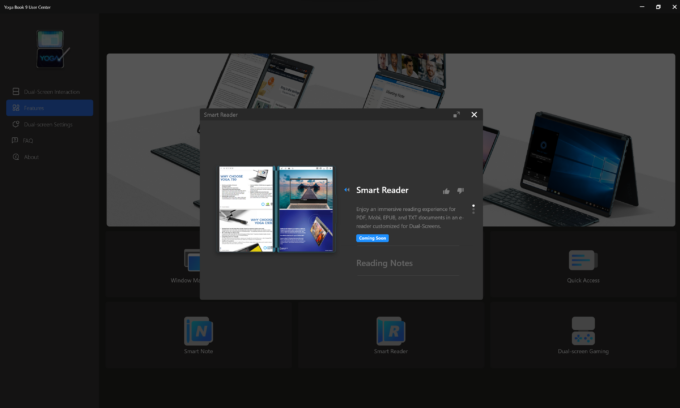Open Dual Screen Interaction in sidebar

coord(52,92)
